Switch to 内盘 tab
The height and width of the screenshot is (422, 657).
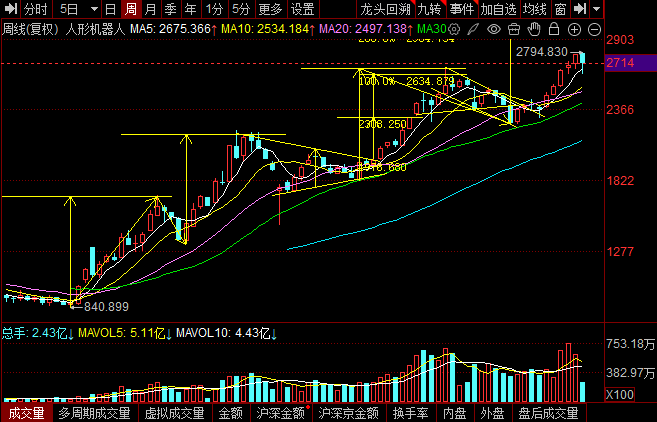(455, 413)
